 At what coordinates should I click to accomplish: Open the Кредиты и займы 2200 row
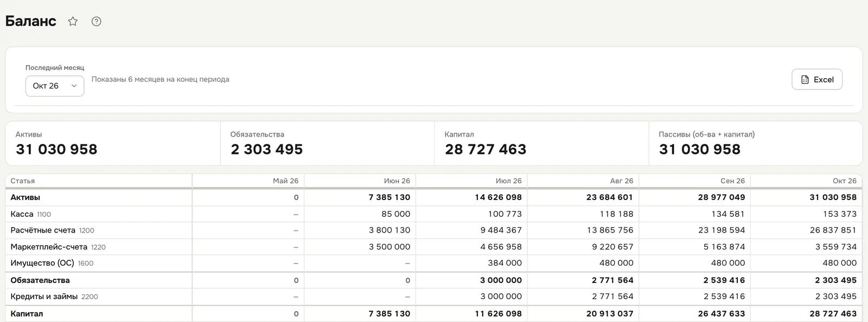(x=433, y=297)
